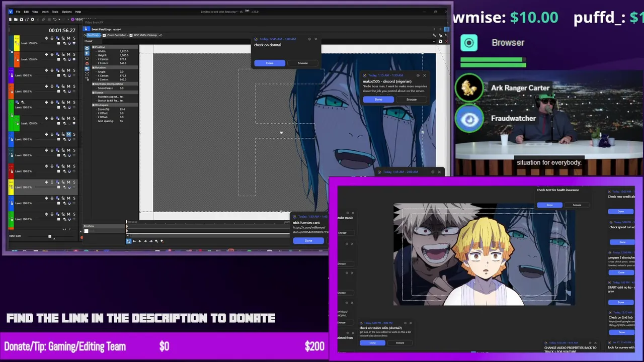The height and width of the screenshot is (362, 644).
Task: Mute the purple track
Action: tap(68, 70)
